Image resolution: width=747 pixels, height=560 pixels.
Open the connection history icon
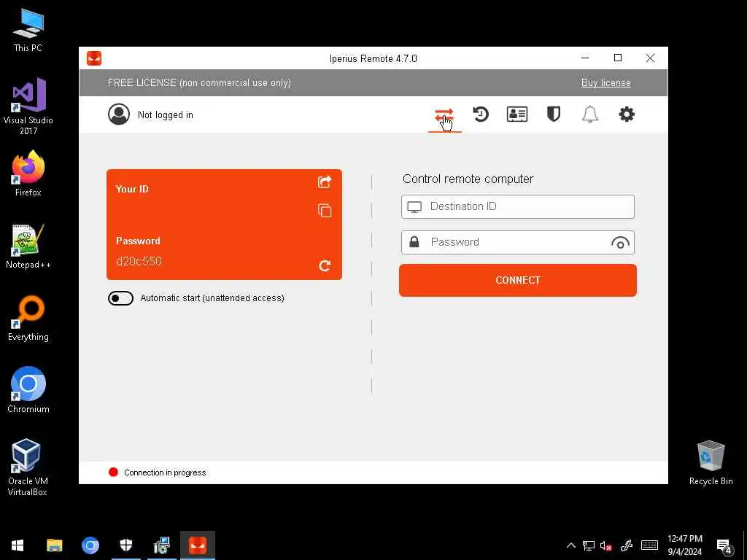(x=481, y=114)
